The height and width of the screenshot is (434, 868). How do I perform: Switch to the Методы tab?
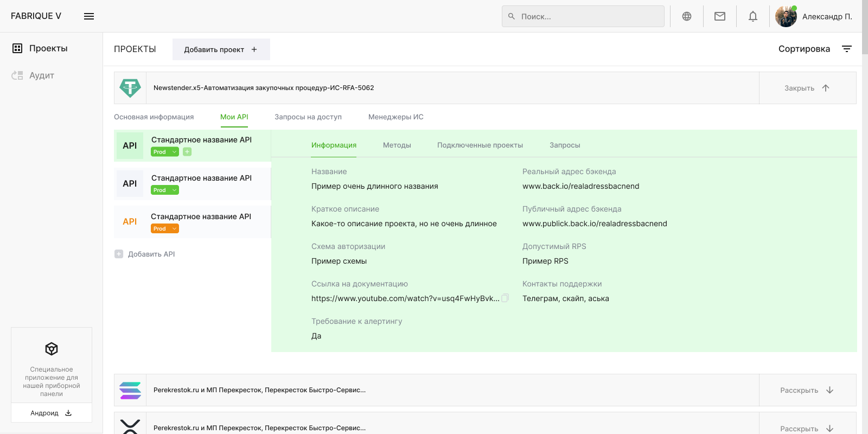397,145
